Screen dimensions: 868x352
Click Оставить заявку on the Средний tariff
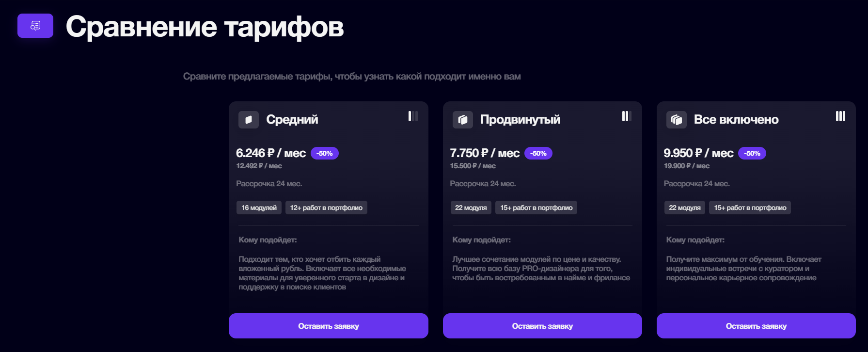[328, 326]
